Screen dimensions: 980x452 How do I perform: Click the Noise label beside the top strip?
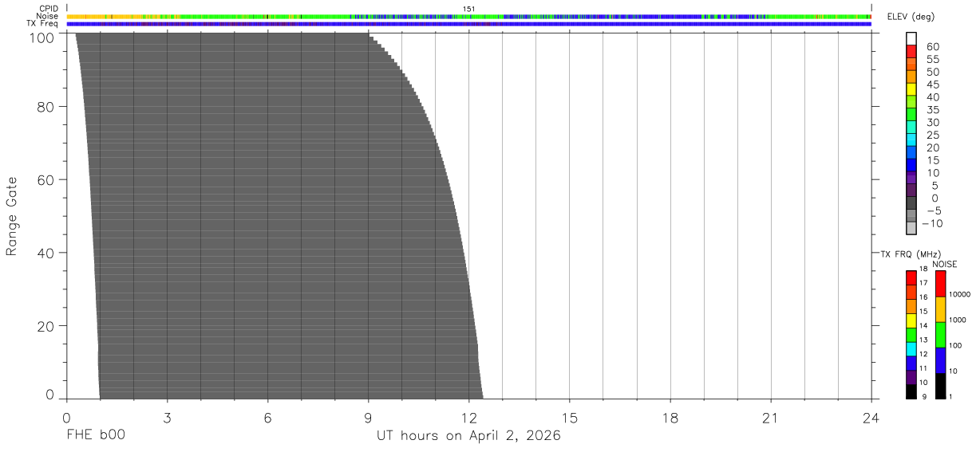[47, 16]
